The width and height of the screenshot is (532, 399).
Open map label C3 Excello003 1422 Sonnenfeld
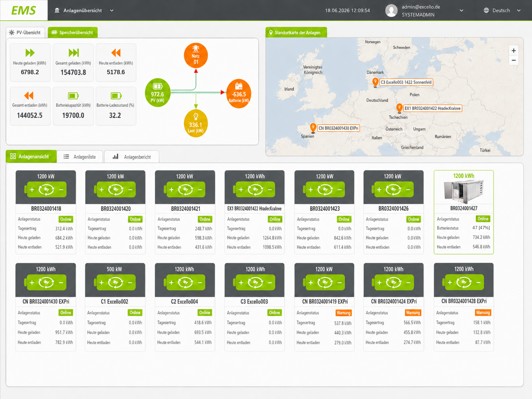[x=406, y=82]
